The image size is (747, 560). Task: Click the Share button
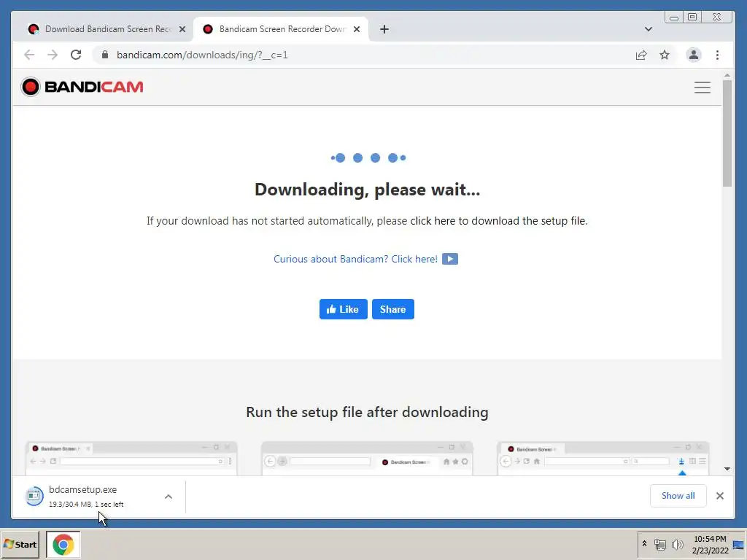point(392,309)
